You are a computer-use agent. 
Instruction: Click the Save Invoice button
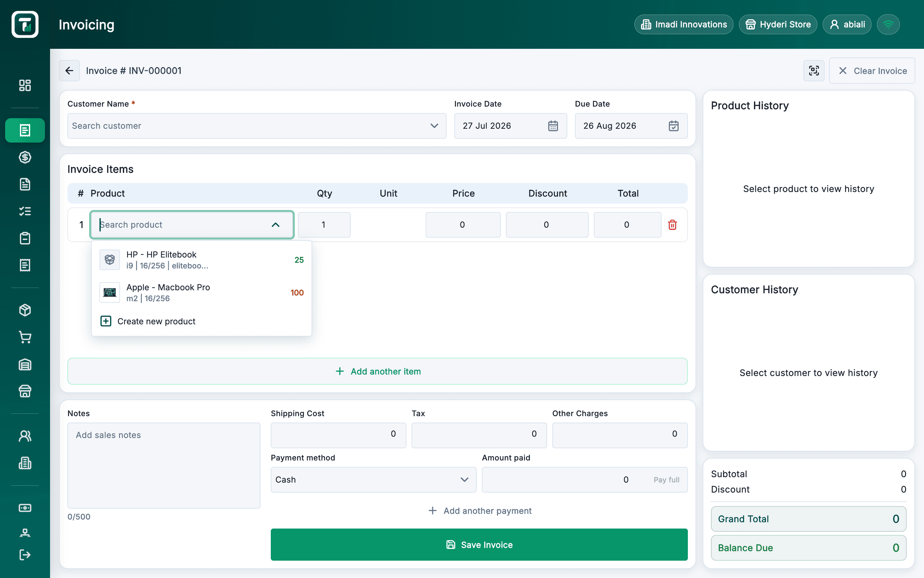[x=479, y=545]
